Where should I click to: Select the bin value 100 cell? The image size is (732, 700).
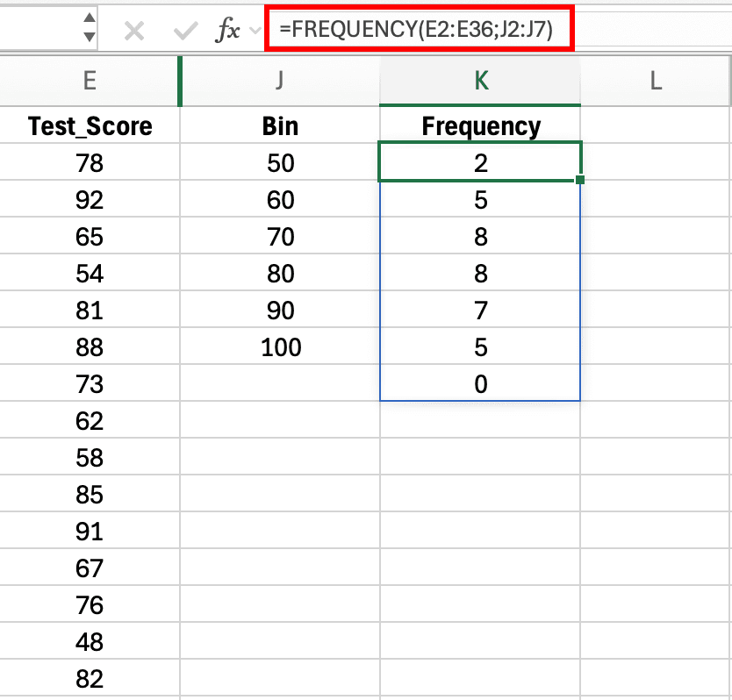click(279, 347)
